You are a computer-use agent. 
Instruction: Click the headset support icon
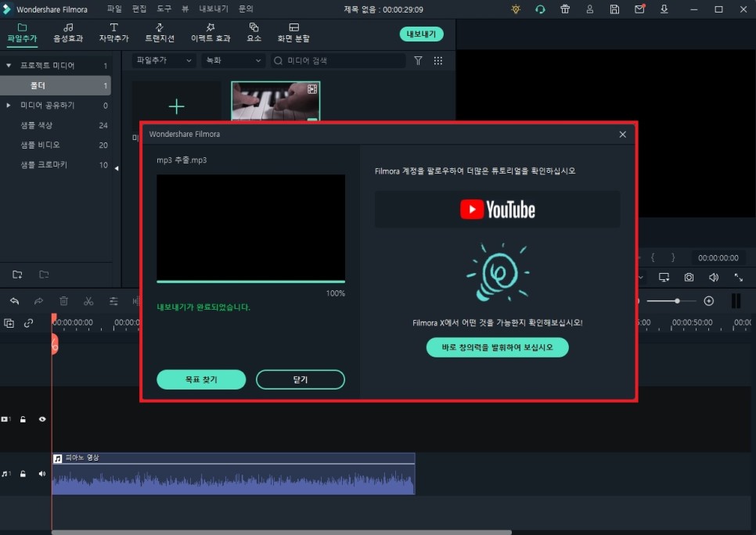coord(540,9)
